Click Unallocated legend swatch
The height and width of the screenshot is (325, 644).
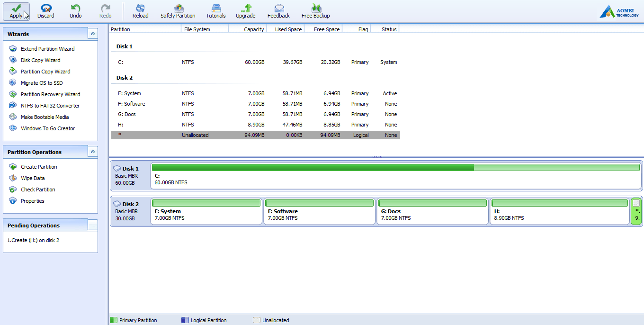point(256,320)
